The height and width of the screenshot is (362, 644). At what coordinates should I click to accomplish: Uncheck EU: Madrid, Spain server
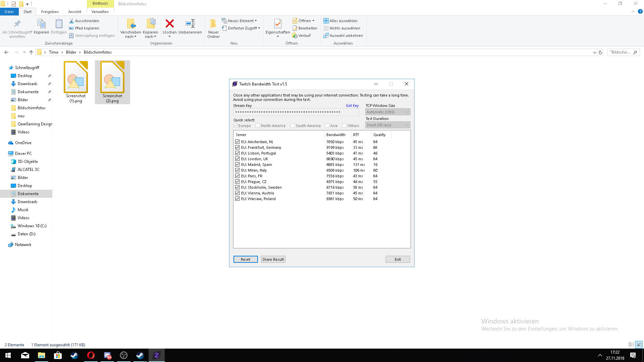237,165
